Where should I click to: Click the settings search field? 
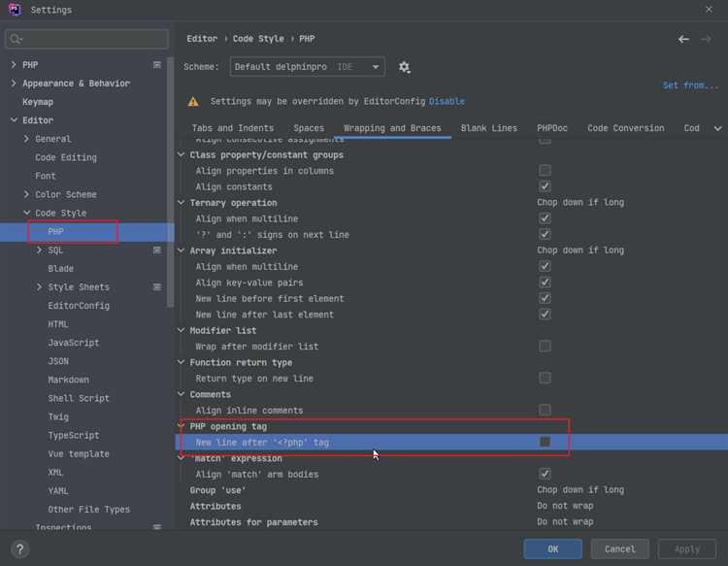(x=86, y=39)
